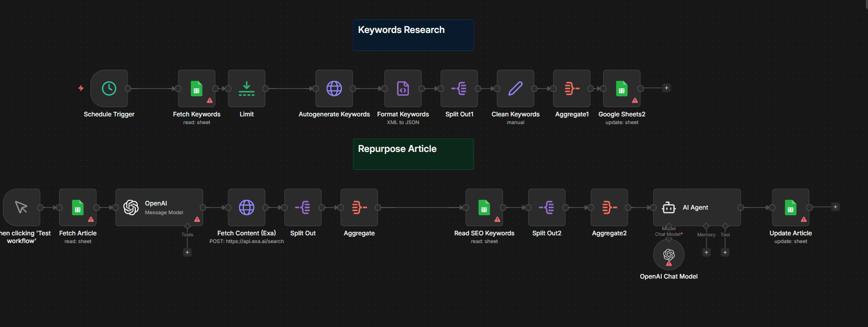868x327 pixels.
Task: Open the Google Sheets2 node
Action: pyautogui.click(x=622, y=89)
